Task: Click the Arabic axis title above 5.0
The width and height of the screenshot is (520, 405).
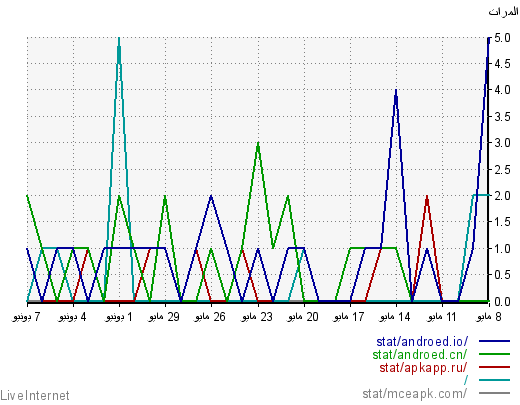Action: (x=503, y=12)
